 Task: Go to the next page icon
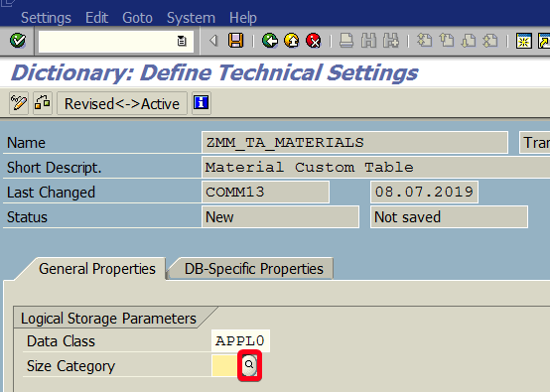click(469, 41)
